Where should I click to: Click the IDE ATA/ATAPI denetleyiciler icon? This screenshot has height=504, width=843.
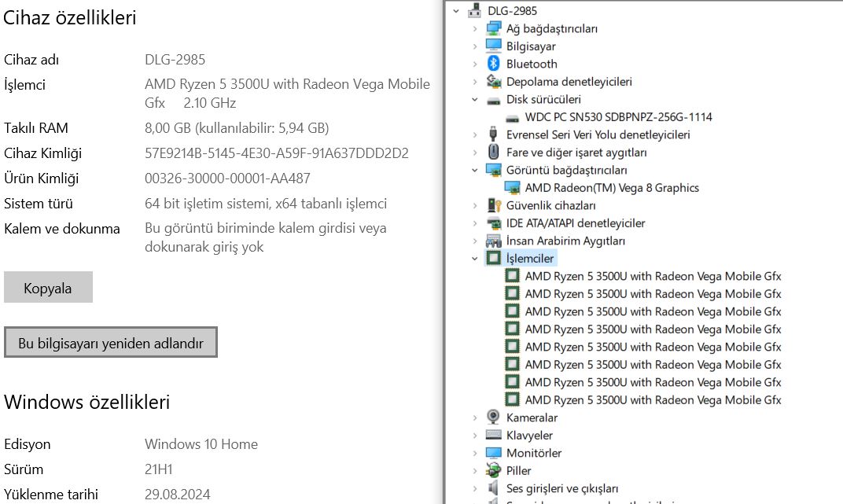point(494,223)
